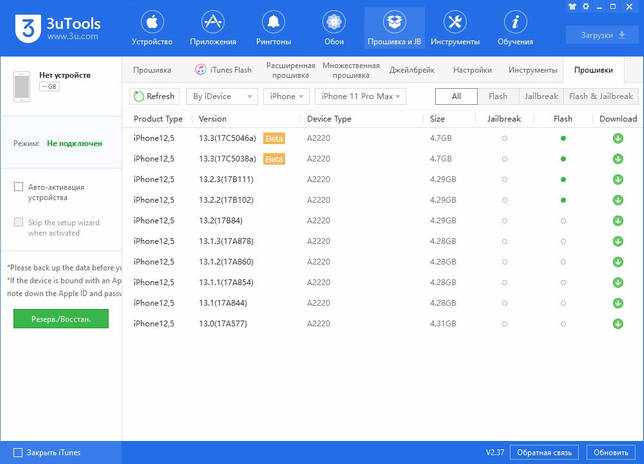This screenshot has height=464, width=644.
Task: Open the Загрузки downloads button
Action: click(x=603, y=35)
